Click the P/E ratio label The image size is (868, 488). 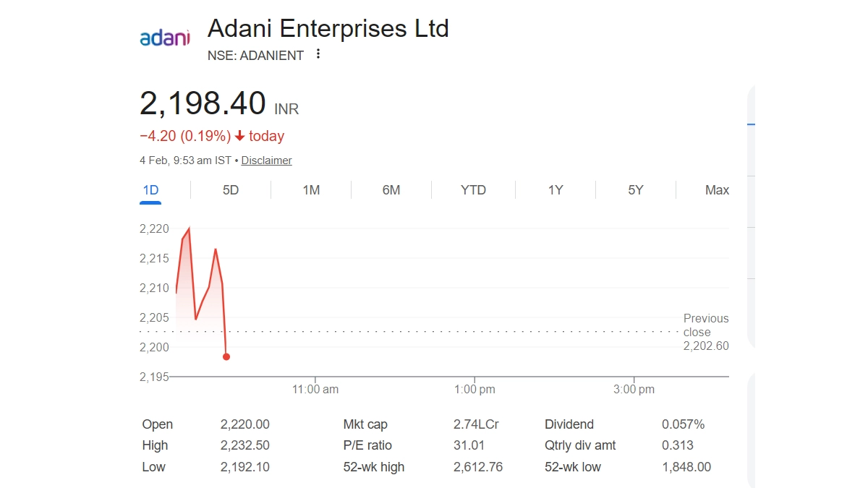point(367,445)
